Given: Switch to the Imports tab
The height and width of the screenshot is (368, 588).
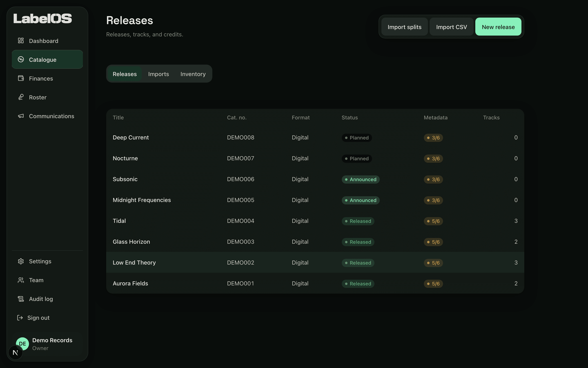Looking at the screenshot, I should point(158,74).
